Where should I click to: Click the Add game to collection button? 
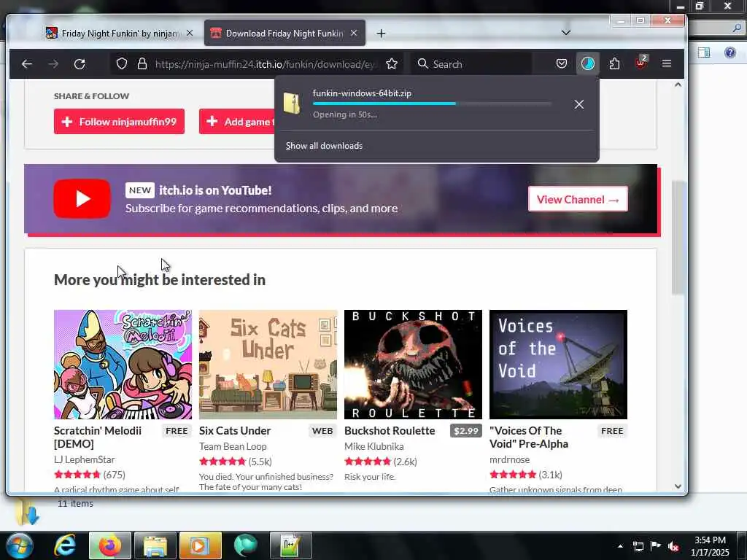(x=237, y=122)
